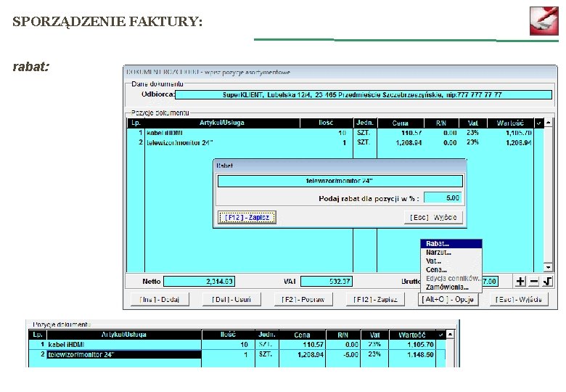Click the plus icon beside Brutto field
The image size is (566, 392).
tap(520, 282)
